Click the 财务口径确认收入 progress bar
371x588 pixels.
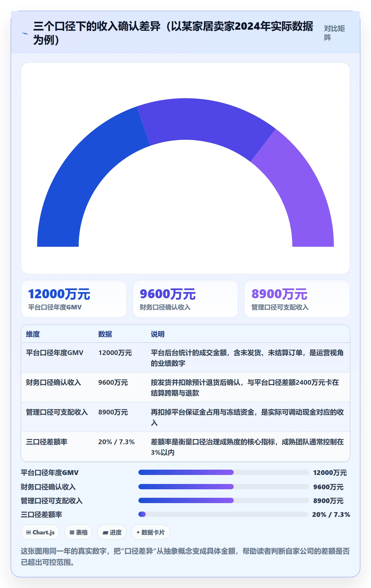(x=223, y=487)
